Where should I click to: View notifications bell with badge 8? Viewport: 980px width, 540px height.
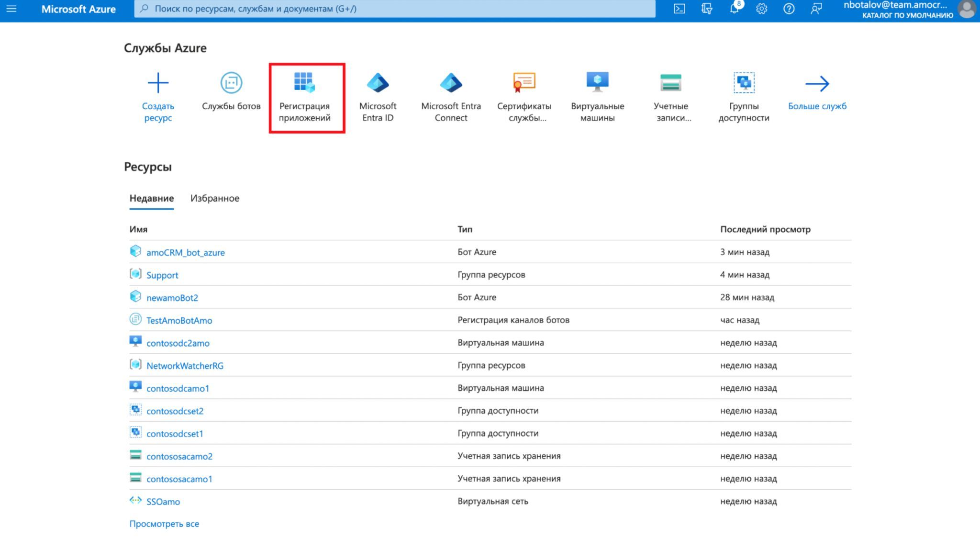pyautogui.click(x=734, y=9)
